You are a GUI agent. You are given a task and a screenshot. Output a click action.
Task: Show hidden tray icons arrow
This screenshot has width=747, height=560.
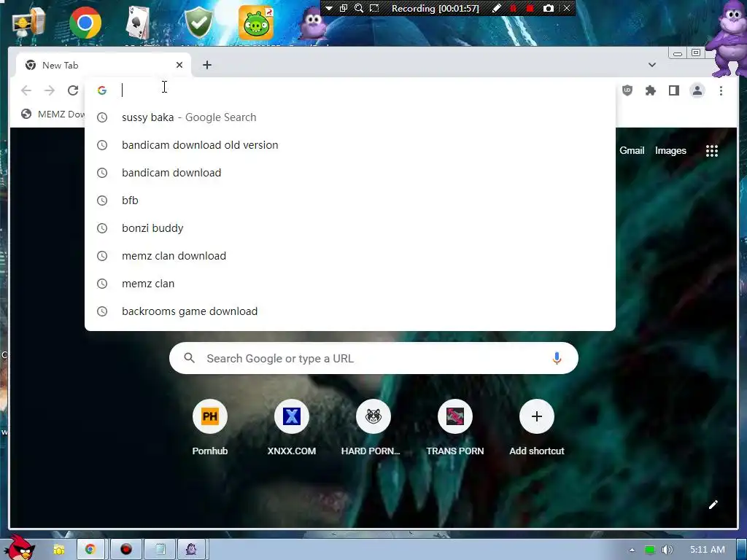tap(632, 550)
